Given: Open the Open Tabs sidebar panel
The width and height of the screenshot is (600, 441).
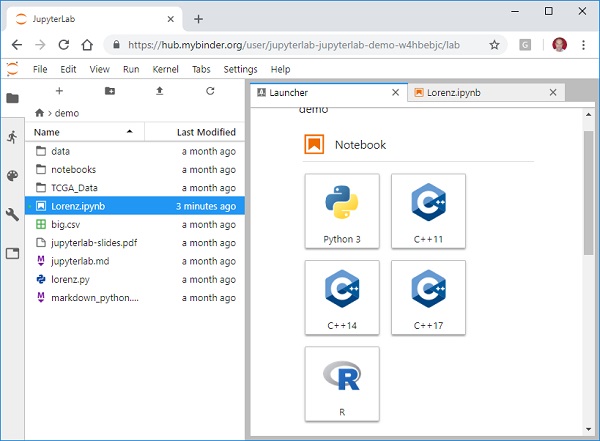Looking at the screenshot, I should click(x=12, y=253).
